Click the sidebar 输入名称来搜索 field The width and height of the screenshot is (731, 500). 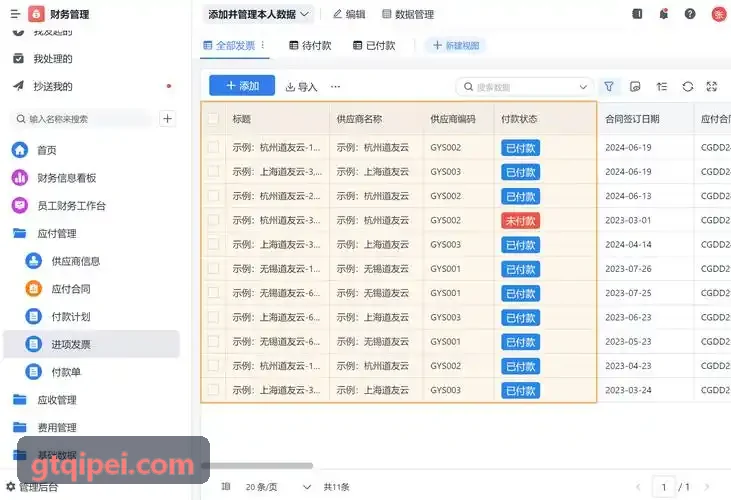point(83,119)
